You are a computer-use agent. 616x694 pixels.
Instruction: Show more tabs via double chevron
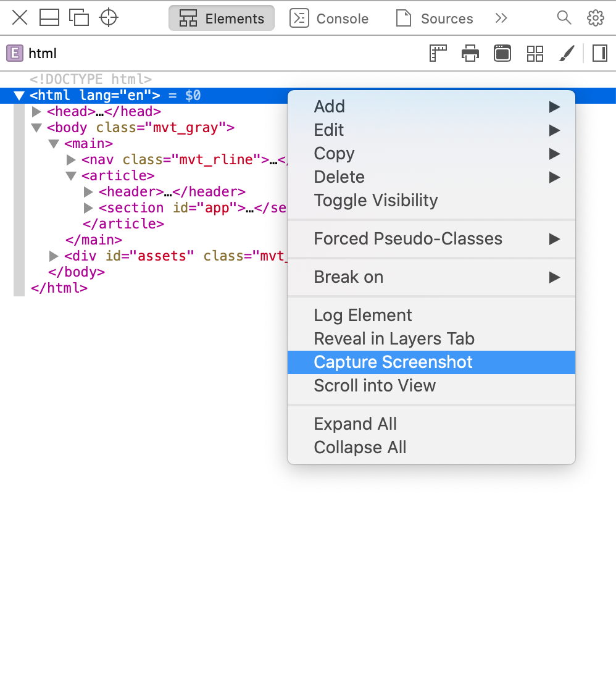501,18
